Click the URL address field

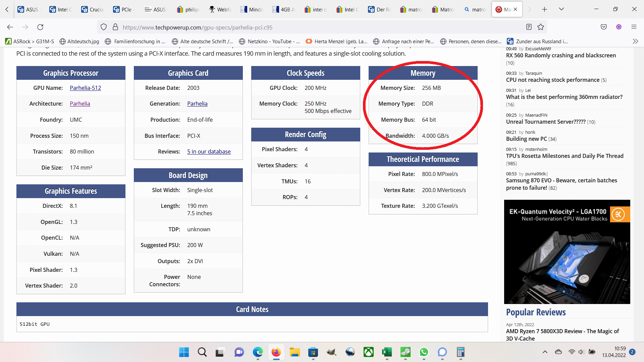[x=302, y=27]
